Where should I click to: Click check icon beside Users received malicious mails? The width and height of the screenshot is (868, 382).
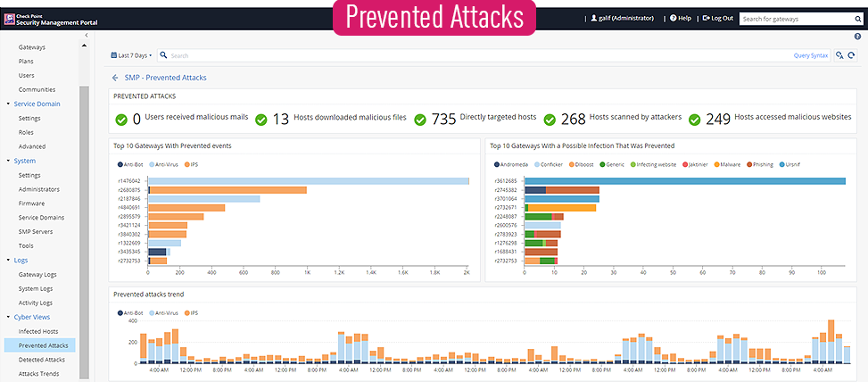pos(121,120)
